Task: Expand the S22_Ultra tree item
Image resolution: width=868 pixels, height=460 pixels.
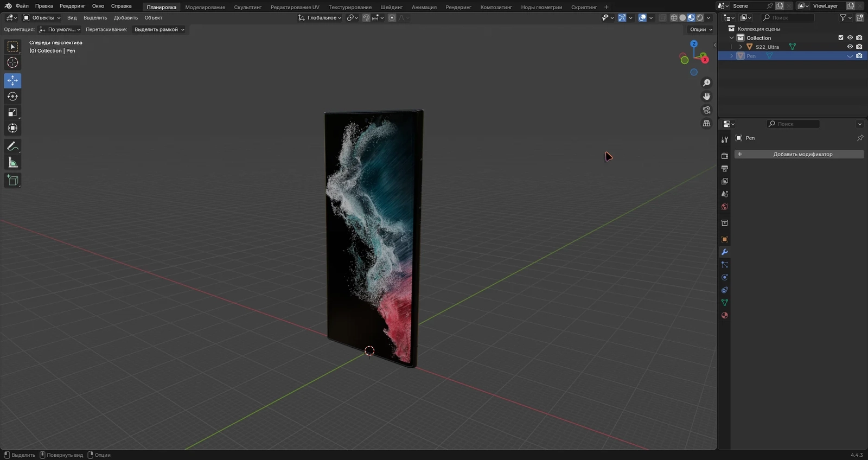Action: coord(741,47)
